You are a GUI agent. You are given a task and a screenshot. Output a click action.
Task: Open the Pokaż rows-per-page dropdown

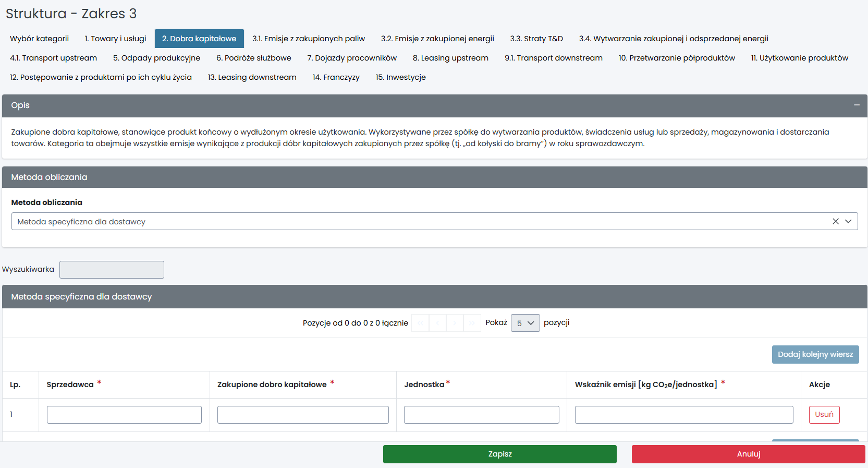point(525,323)
